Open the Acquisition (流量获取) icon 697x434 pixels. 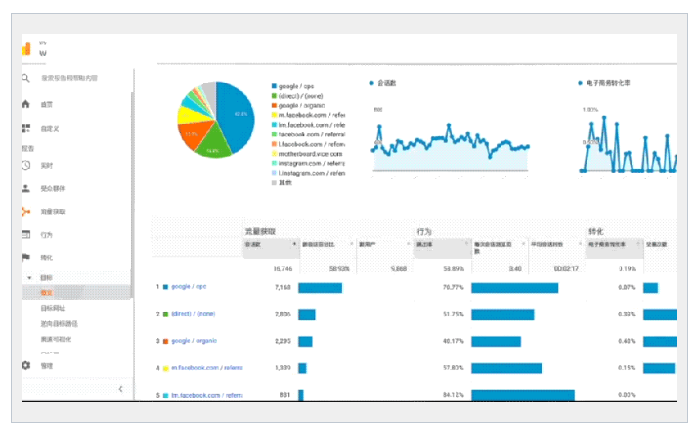[x=26, y=212]
